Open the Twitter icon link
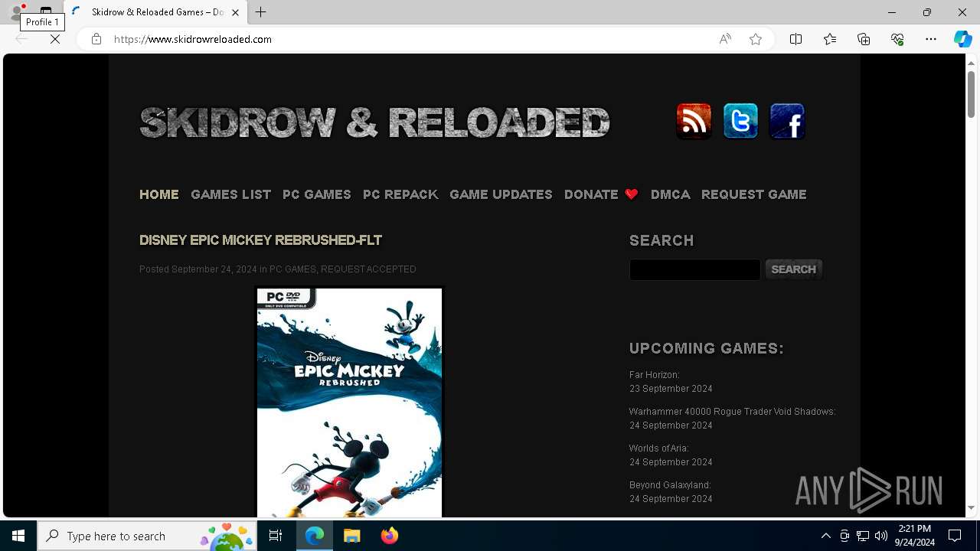 740,121
